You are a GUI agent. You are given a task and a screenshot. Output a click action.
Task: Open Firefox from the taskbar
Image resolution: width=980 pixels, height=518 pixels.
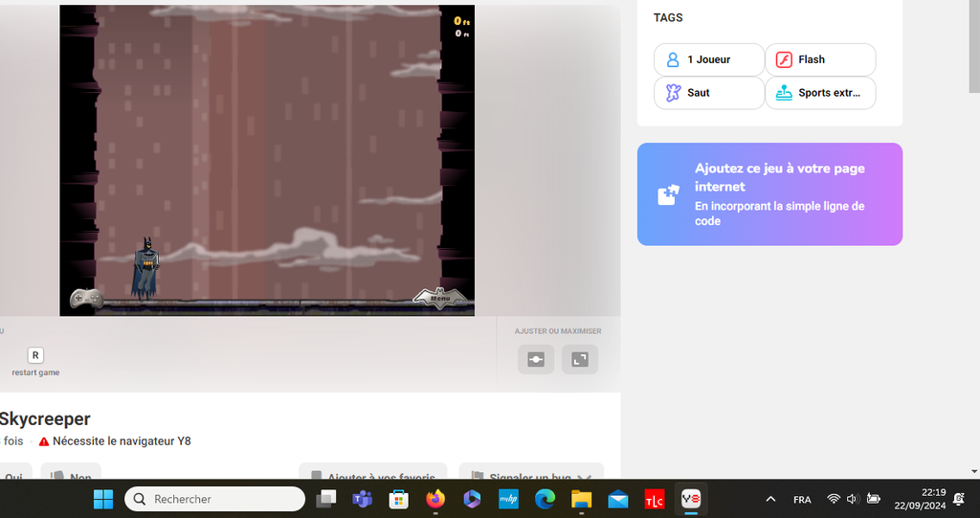[435, 499]
